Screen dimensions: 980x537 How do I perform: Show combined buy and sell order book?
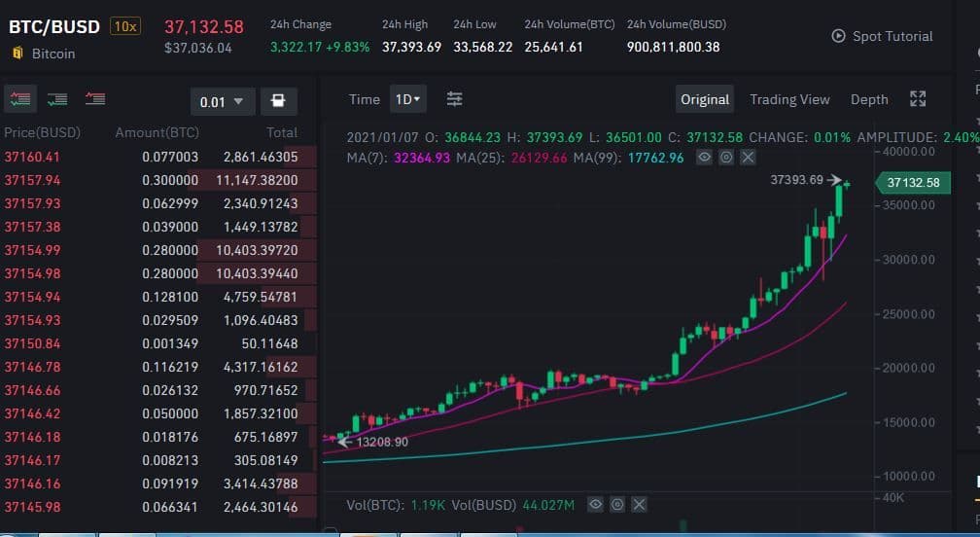pyautogui.click(x=20, y=98)
